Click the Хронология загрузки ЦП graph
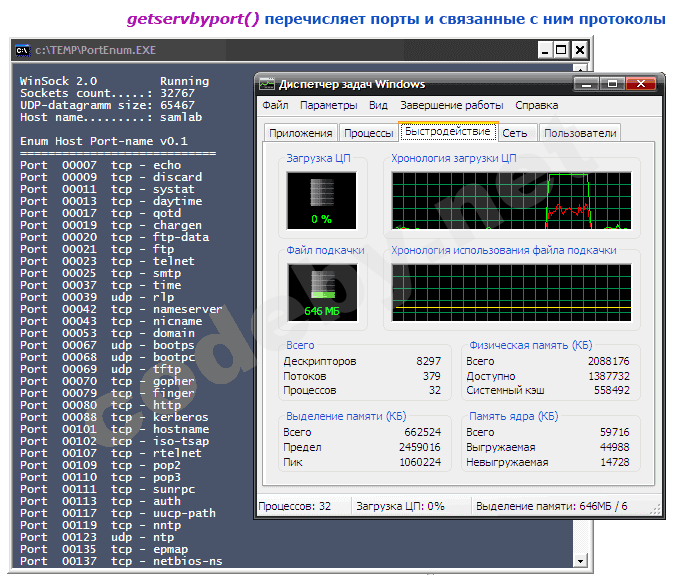 pos(511,199)
